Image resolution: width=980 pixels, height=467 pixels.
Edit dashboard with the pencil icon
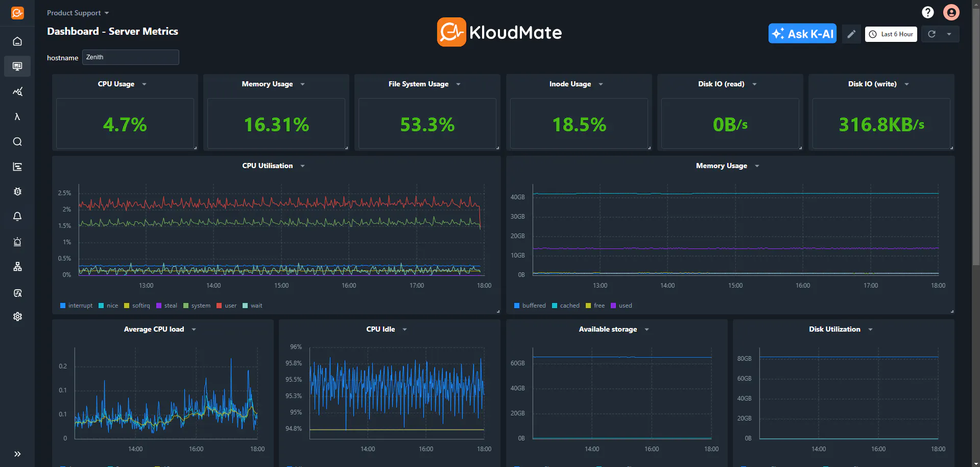[851, 34]
